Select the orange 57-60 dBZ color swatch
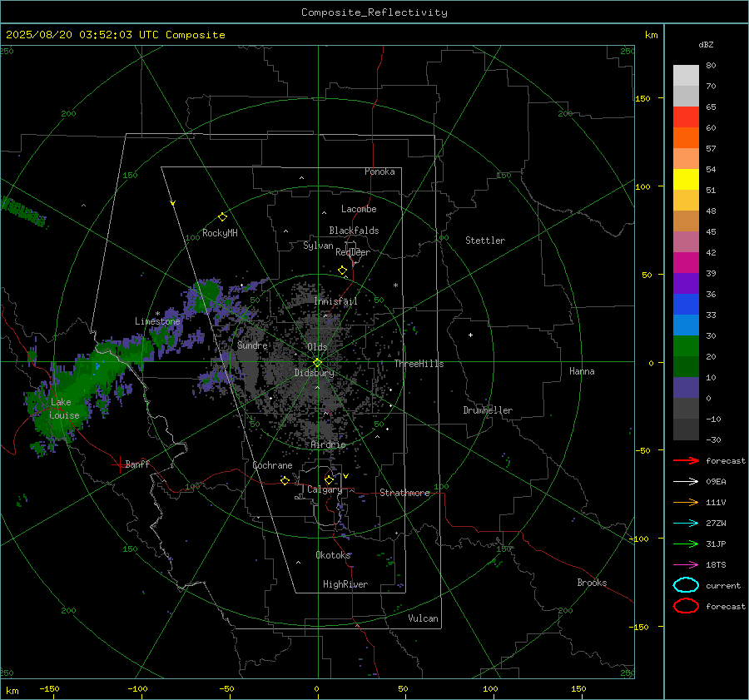Screen dimensions: 749x700 (686, 137)
